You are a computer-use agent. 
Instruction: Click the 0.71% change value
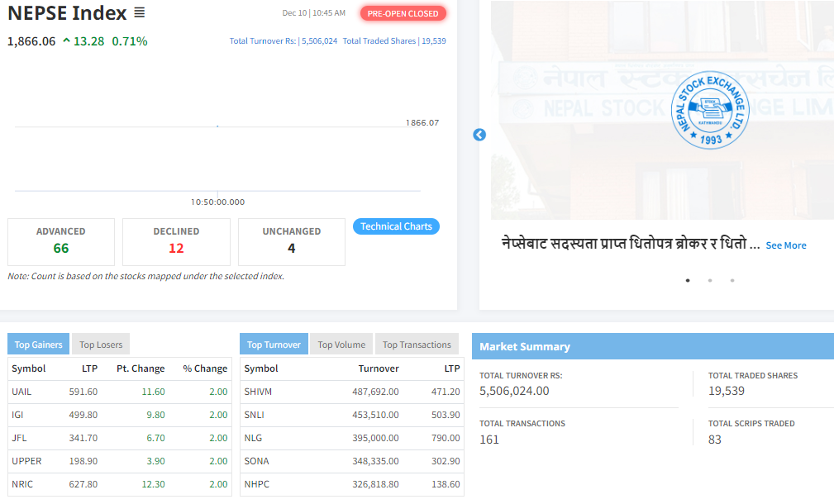[130, 41]
